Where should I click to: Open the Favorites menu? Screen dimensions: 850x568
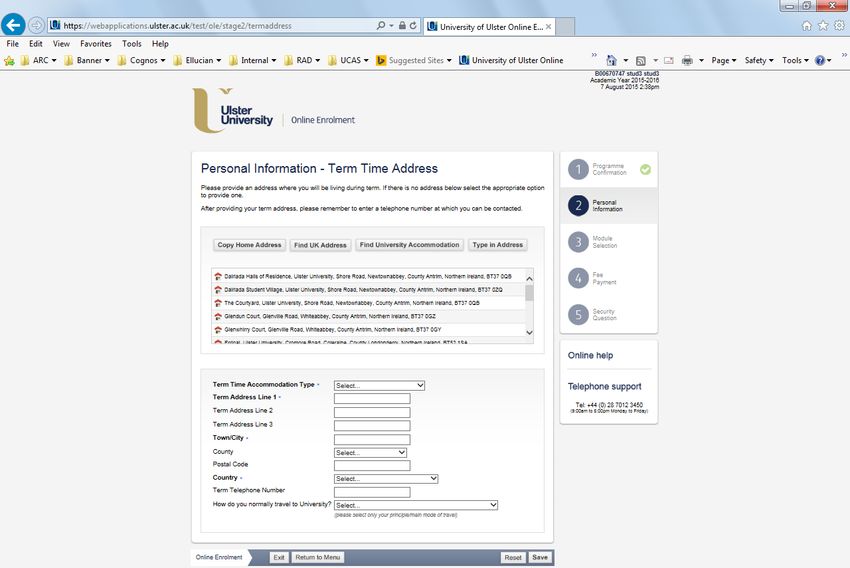96,44
